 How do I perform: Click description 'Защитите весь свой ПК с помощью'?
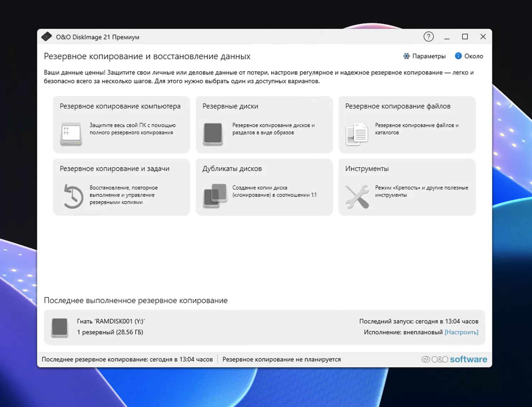pyautogui.click(x=132, y=129)
